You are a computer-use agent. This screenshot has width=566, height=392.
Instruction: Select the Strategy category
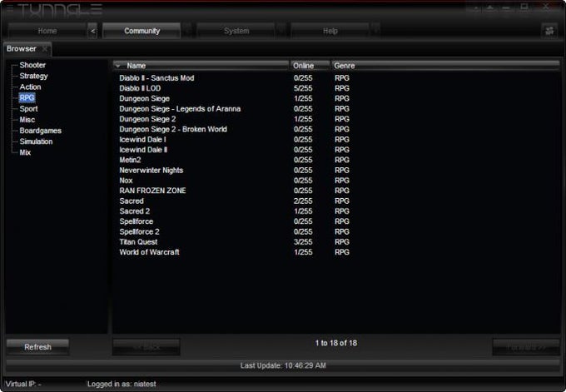33,77
